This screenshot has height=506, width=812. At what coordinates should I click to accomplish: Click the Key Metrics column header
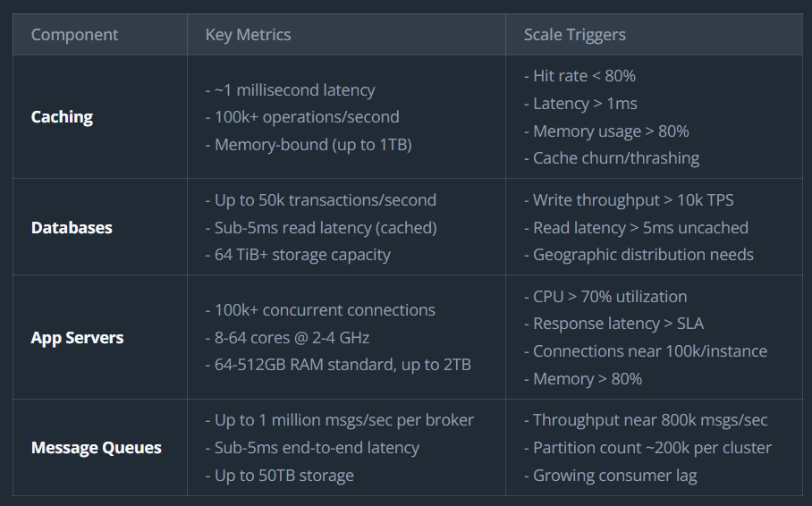pos(248,35)
